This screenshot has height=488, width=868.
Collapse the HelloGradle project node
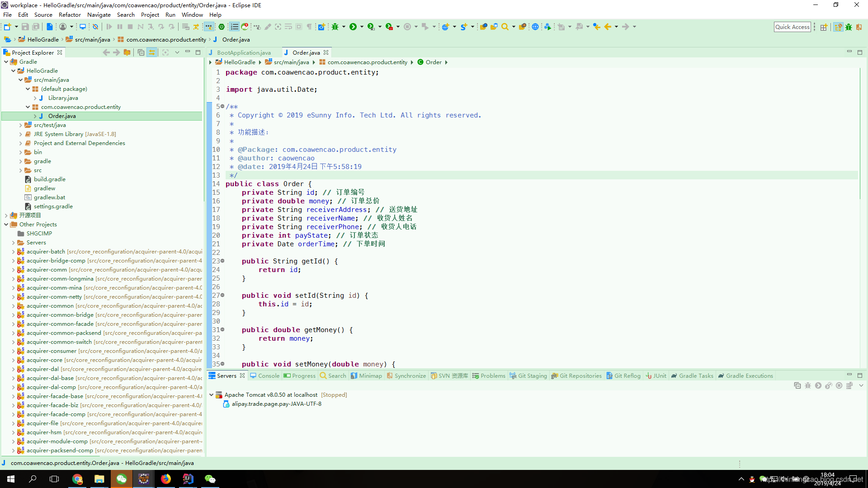pyautogui.click(x=14, y=71)
